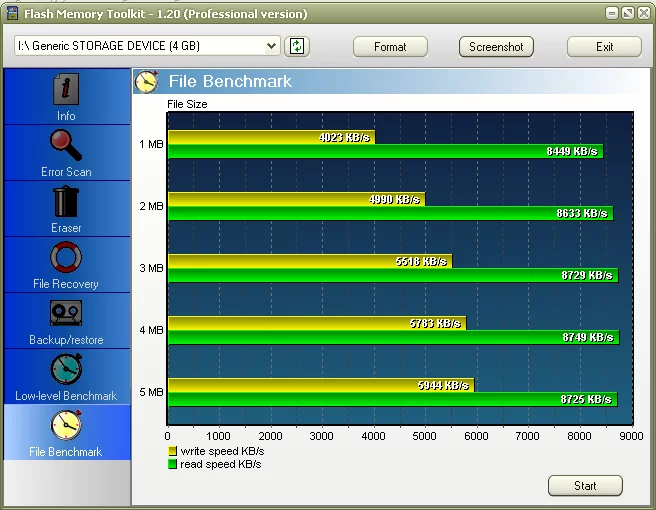Click the yellow write speed legend swatch

172,451
